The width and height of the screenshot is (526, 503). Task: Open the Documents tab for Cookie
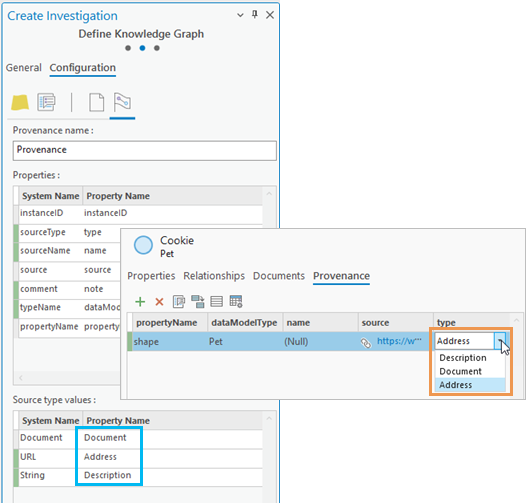point(279,276)
